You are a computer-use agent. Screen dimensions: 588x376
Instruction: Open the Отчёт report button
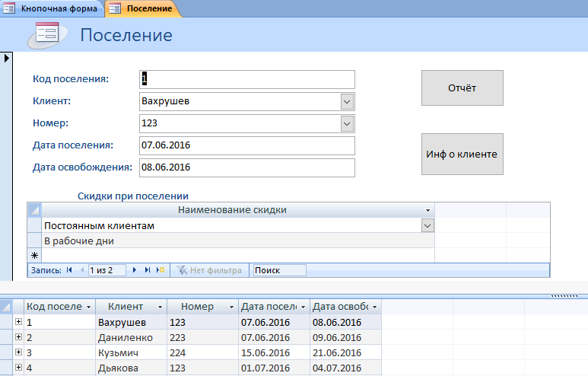click(462, 88)
